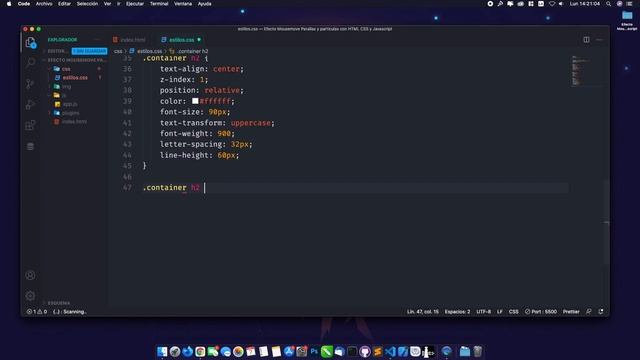Viewport: 640px width, 360px height.
Task: Click the notifications bell in status bar
Action: (601, 312)
